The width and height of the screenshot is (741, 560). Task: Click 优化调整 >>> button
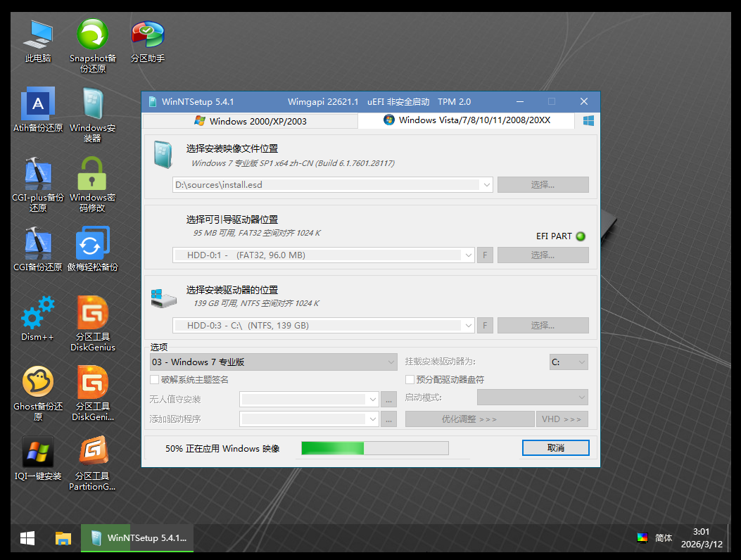470,419
